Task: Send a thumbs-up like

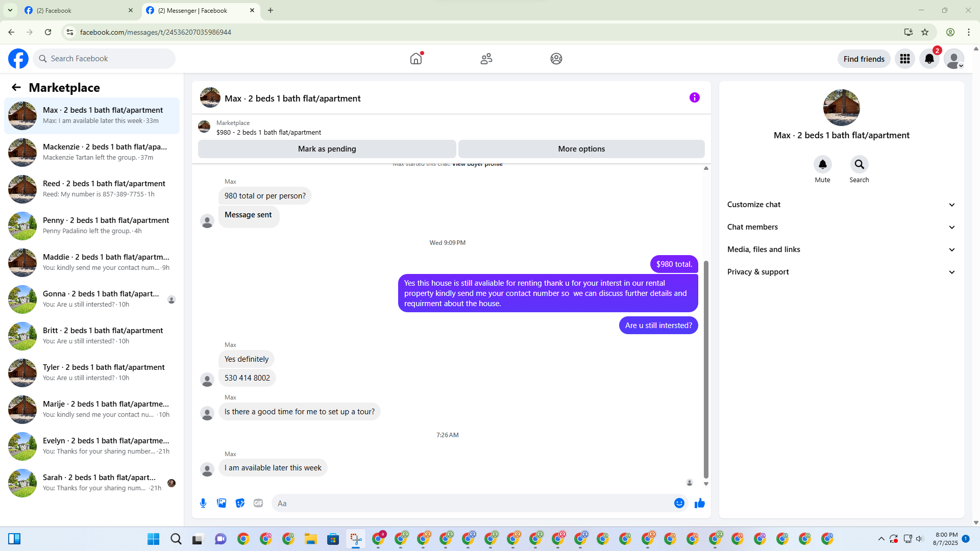Action: point(700,503)
